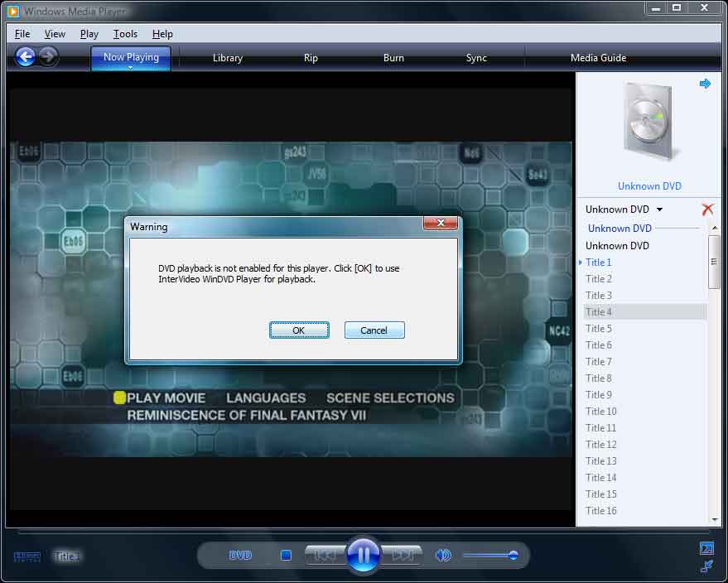Image resolution: width=728 pixels, height=583 pixels.
Task: Expand the View menu
Action: 55,34
